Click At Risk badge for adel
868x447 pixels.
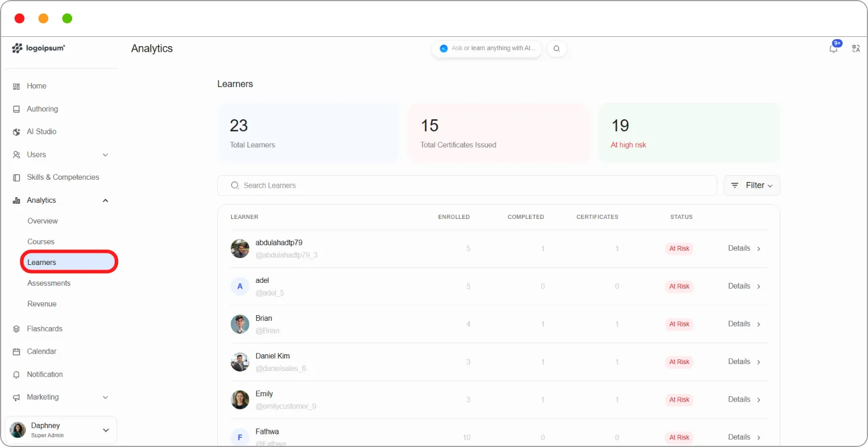679,287
